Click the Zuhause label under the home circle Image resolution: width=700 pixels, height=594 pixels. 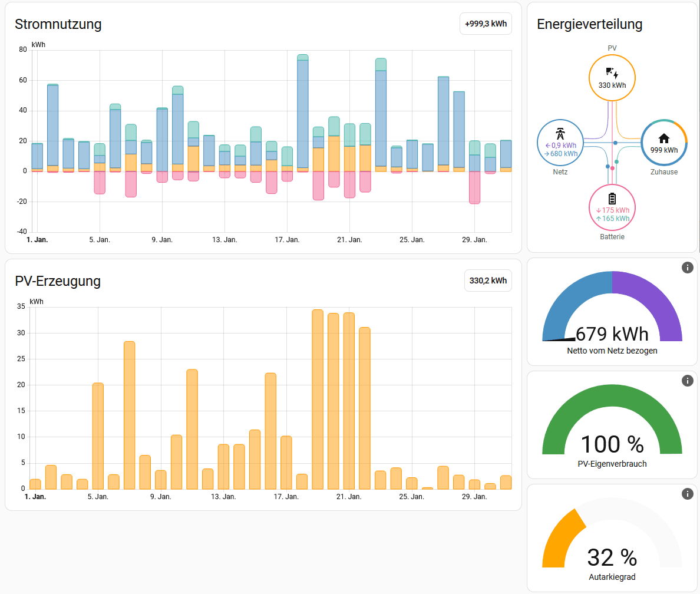[664, 172]
